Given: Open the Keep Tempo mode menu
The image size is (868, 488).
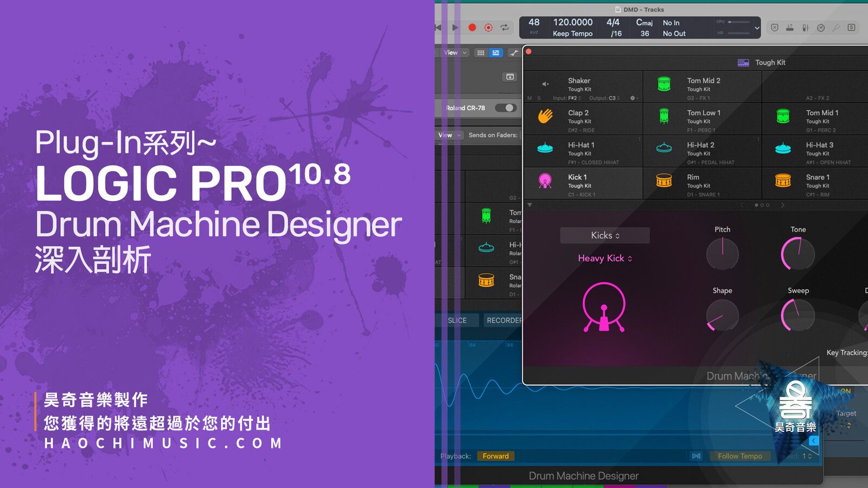Looking at the screenshot, I should point(572,34).
